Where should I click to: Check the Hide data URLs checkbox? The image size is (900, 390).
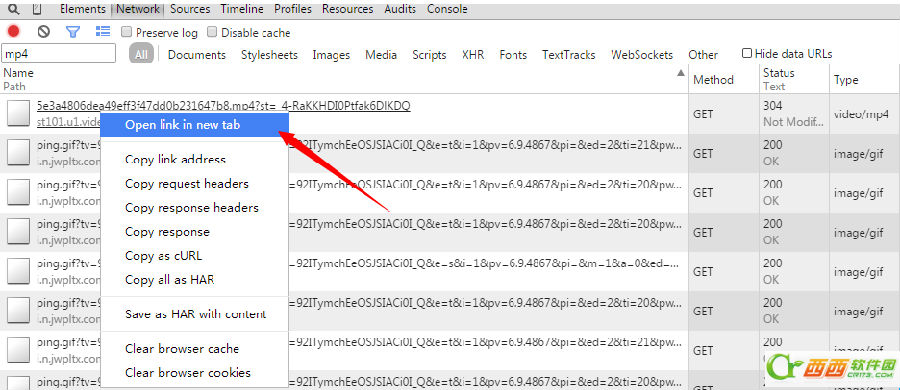747,53
